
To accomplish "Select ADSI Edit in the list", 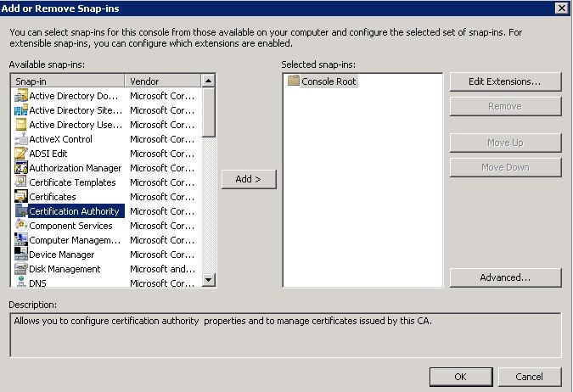I will point(48,154).
